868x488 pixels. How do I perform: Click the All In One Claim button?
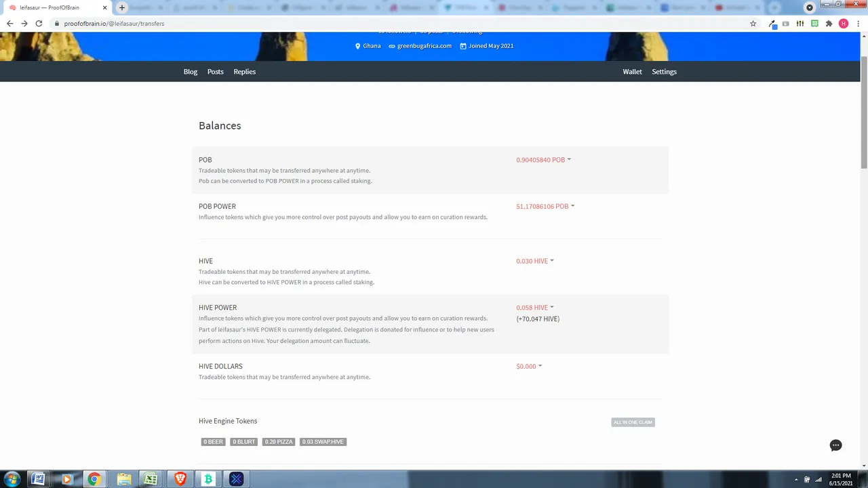click(633, 422)
